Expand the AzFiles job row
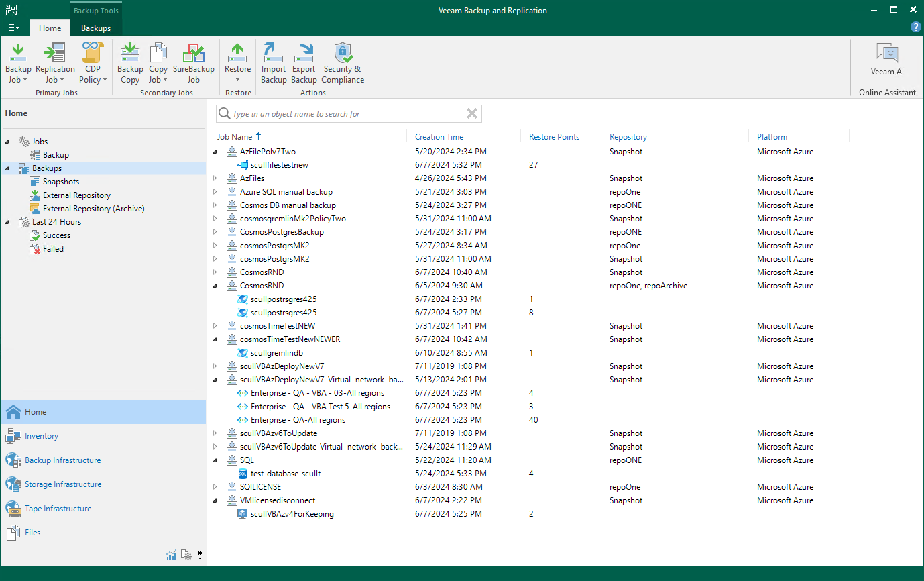924x581 pixels. pos(215,178)
